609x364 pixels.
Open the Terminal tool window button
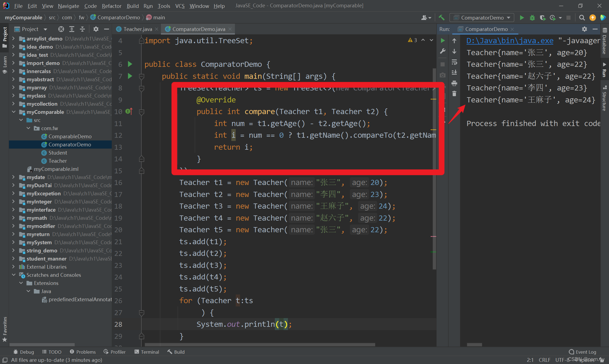pyautogui.click(x=147, y=352)
